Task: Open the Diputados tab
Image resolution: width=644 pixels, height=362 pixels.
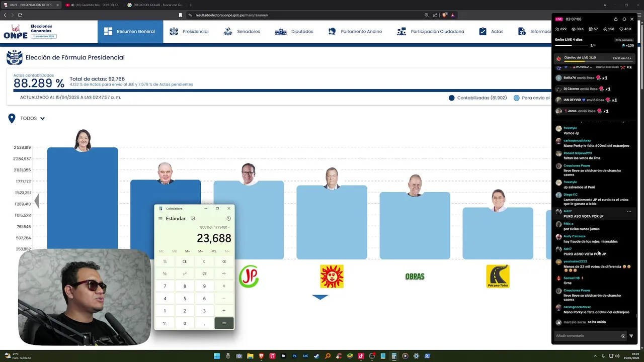Action: click(x=294, y=32)
